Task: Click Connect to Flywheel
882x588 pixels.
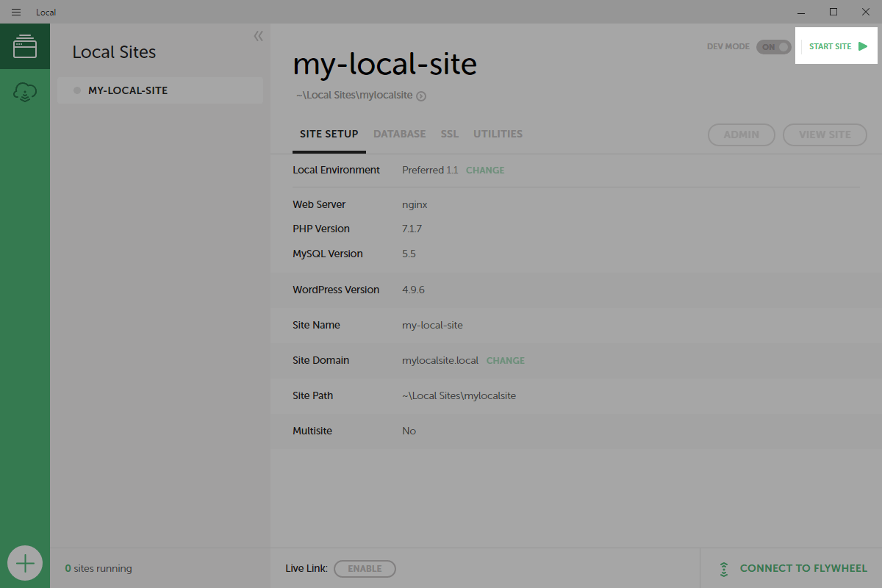Action: coord(803,568)
